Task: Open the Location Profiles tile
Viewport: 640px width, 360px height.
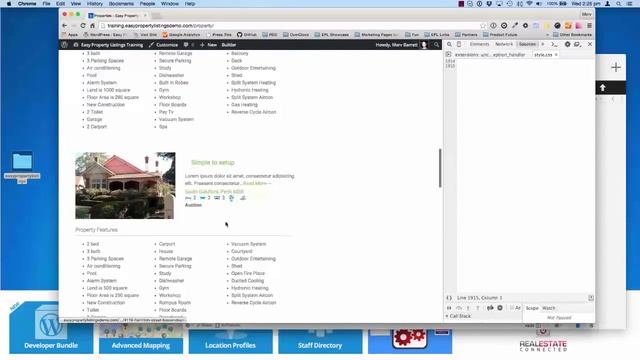Action: [x=231, y=340]
